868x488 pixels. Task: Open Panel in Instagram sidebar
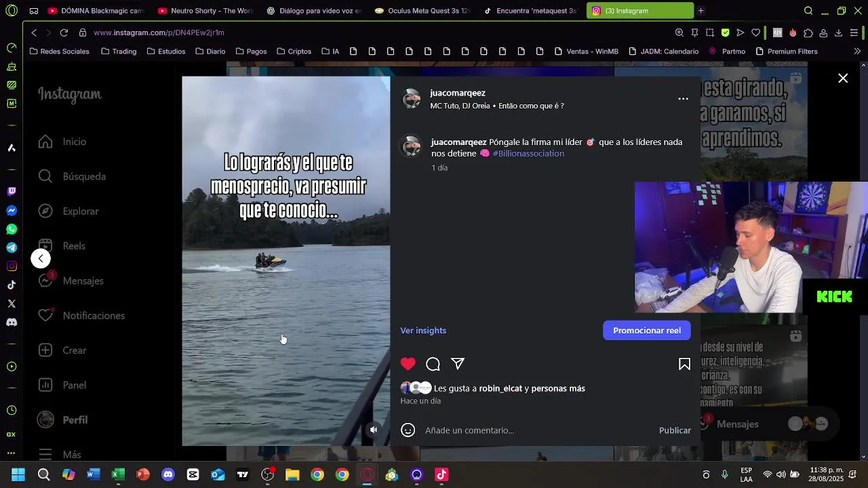62,385
